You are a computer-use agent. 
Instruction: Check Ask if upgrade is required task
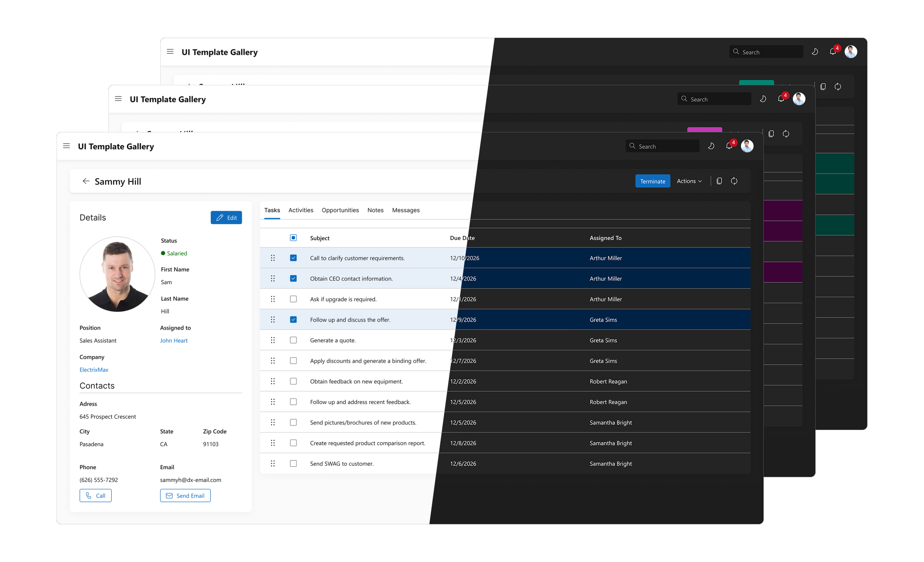[x=293, y=299]
